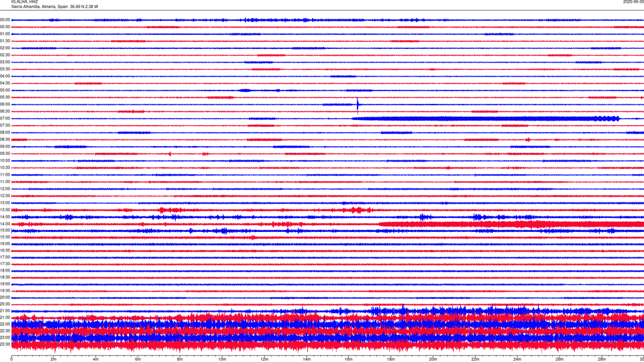Select the 11:30 row label
The image size is (644, 362).
tap(5, 182)
